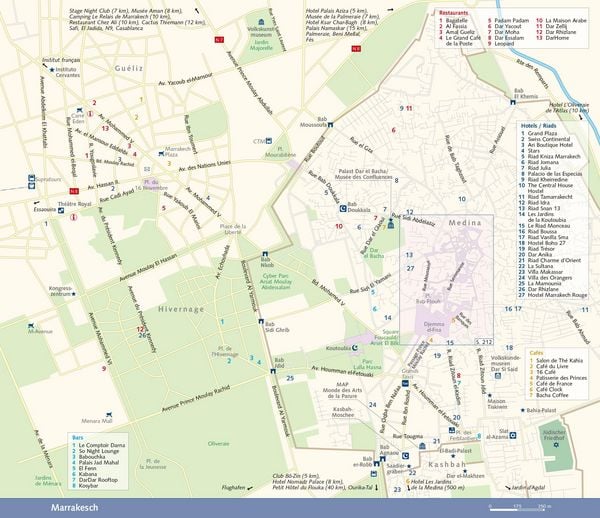Click the Bab El Khemis gate icon

(513, 102)
